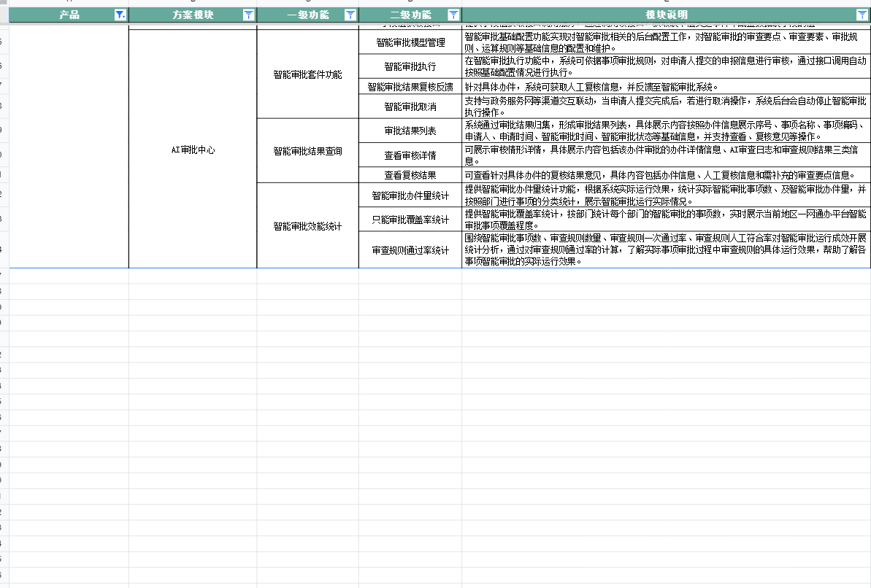The image size is (871, 588).
Task: Click the 智能审批执行 cell
Action: click(410, 68)
